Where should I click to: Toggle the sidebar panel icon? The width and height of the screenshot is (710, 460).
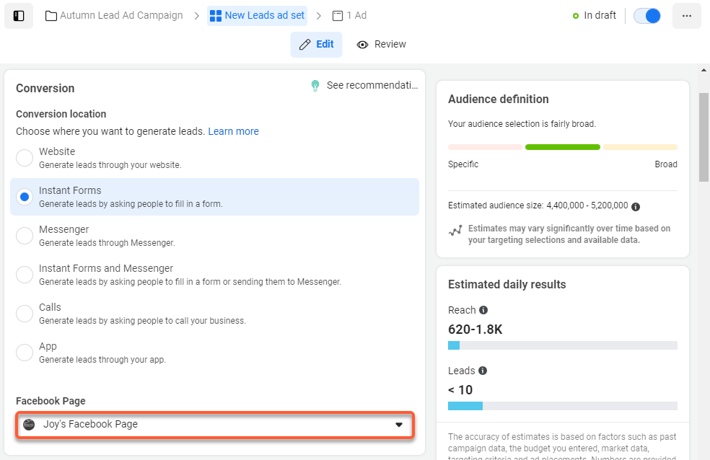(x=18, y=16)
